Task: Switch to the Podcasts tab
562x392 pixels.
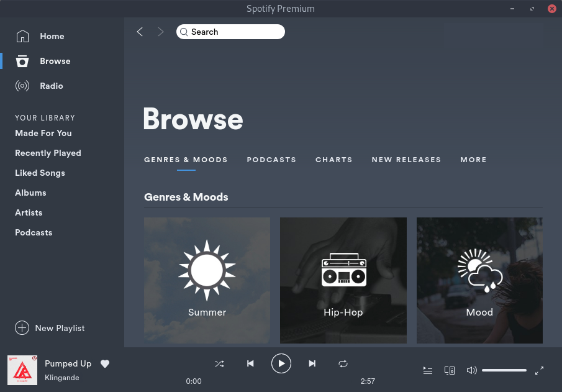Action: tap(271, 160)
